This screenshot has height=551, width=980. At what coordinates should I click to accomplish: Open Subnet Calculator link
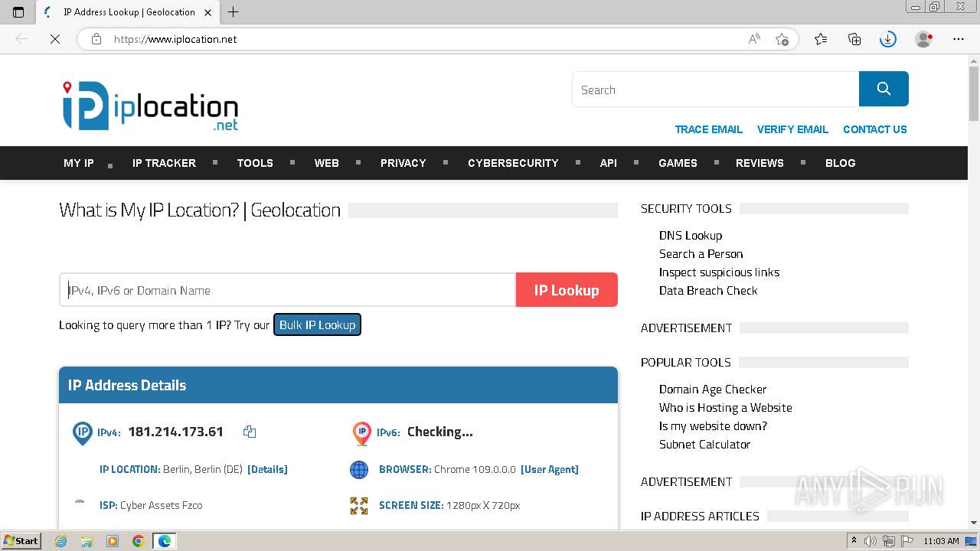point(704,445)
